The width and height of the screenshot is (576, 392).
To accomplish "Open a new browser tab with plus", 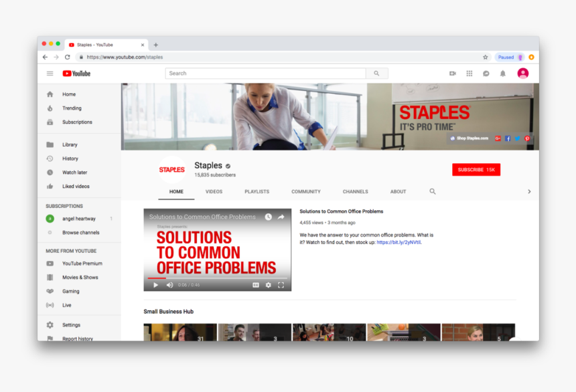I will pyautogui.click(x=156, y=45).
